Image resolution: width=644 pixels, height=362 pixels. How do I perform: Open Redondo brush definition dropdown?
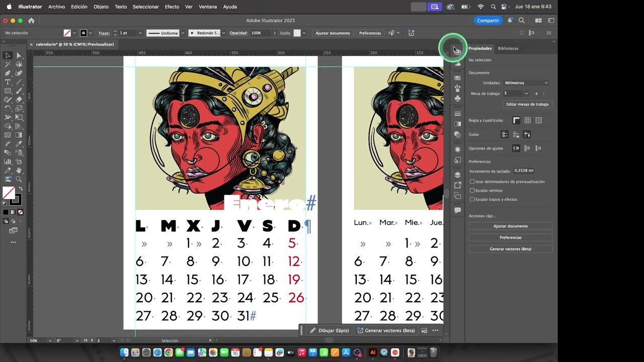(224, 33)
